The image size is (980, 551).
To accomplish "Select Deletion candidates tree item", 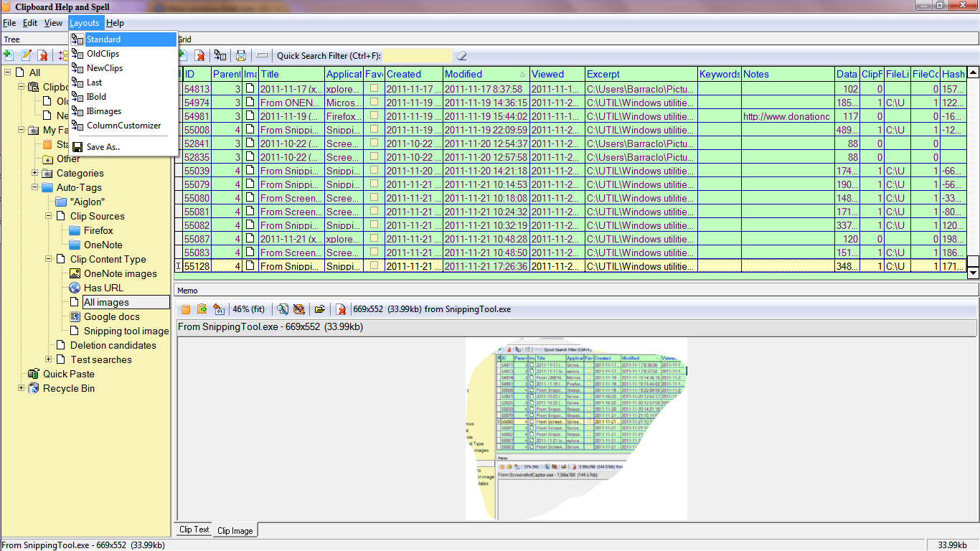I will (x=113, y=345).
